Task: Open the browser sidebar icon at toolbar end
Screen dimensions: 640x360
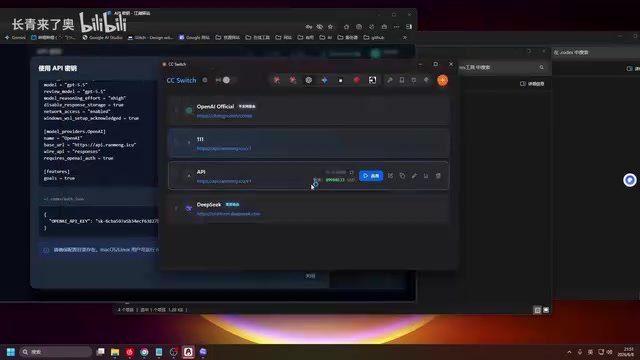Action: pyautogui.click(x=409, y=27)
